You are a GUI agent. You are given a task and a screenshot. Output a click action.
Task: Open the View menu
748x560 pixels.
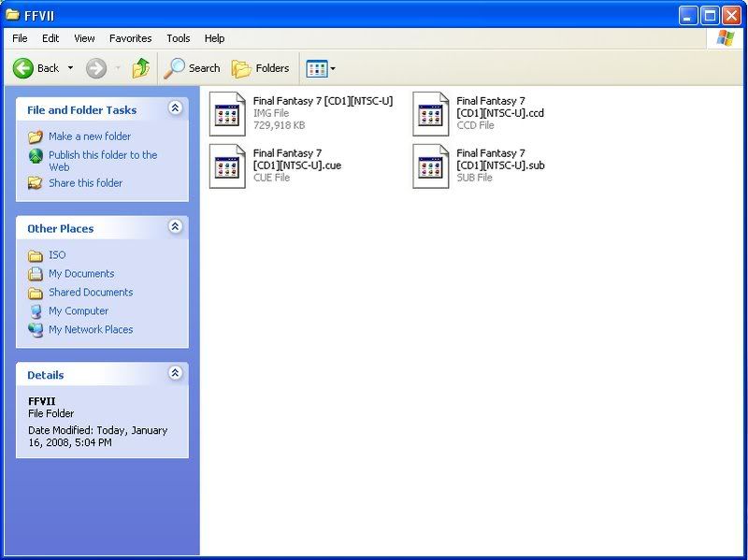[84, 38]
